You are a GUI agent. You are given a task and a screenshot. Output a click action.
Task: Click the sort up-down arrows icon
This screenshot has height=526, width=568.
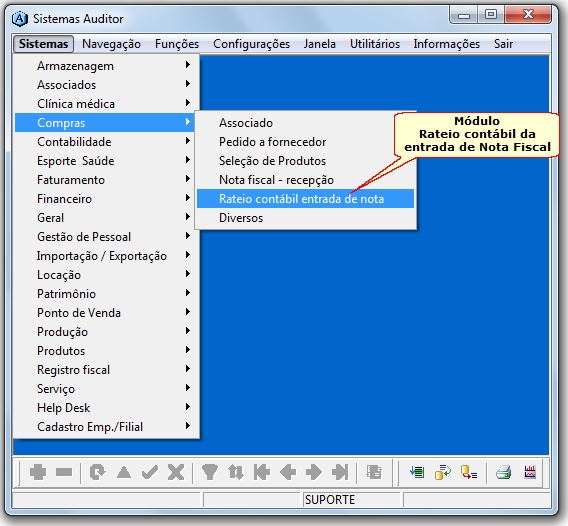[235, 472]
